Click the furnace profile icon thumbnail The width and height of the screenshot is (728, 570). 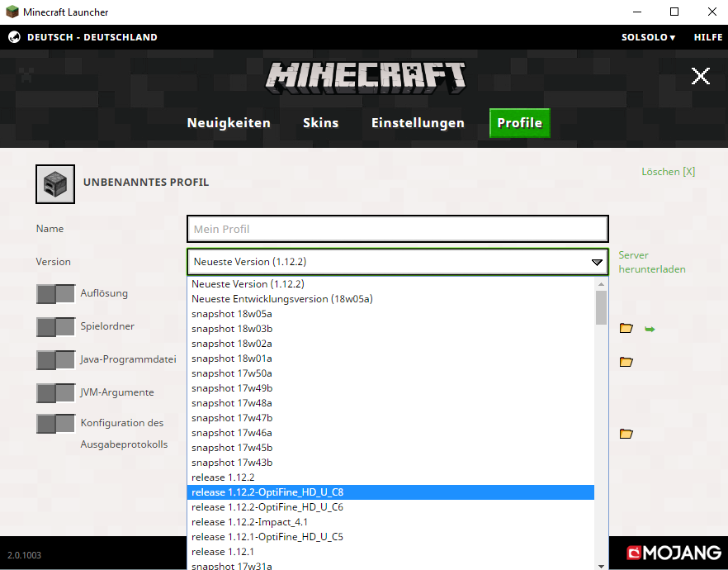click(x=55, y=184)
